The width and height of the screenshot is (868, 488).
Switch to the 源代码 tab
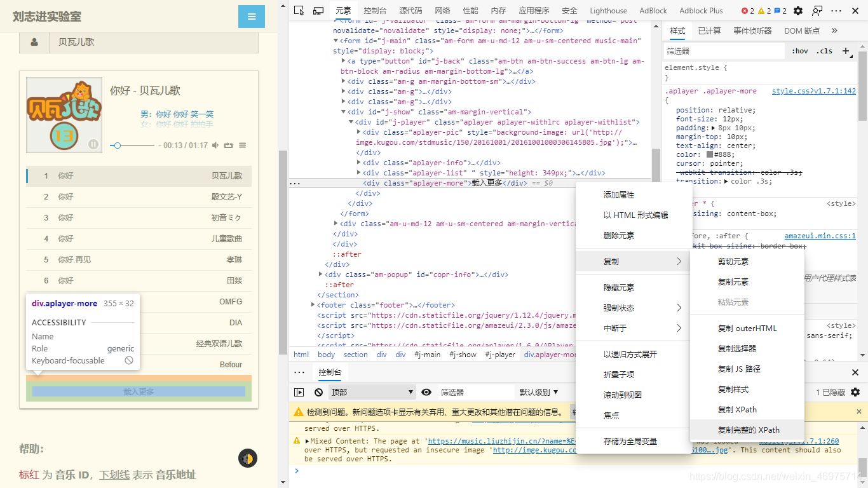pos(410,10)
